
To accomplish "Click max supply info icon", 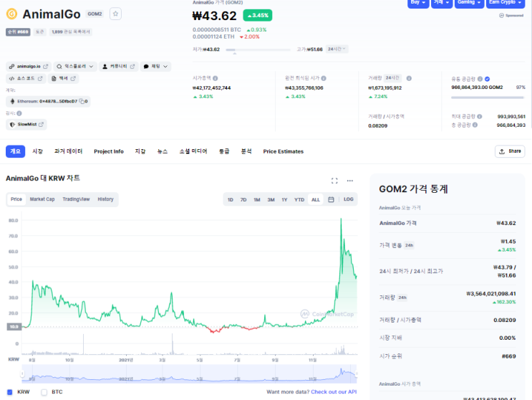I will click(x=480, y=116).
